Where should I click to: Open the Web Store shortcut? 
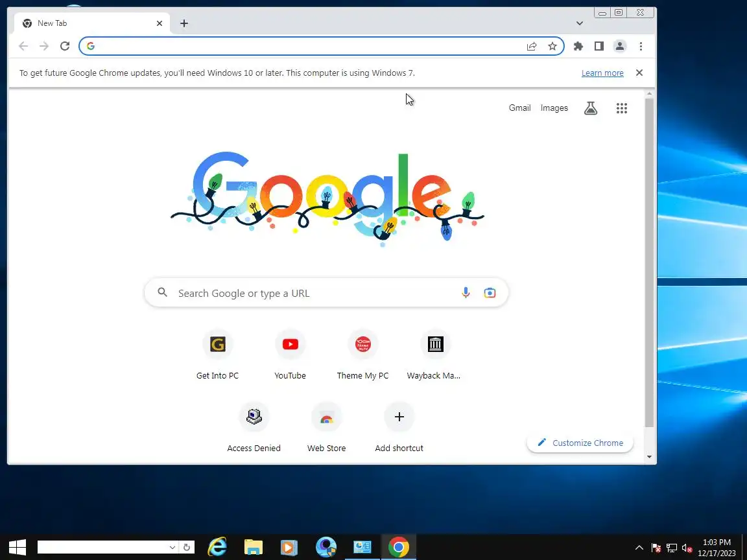[x=326, y=427]
